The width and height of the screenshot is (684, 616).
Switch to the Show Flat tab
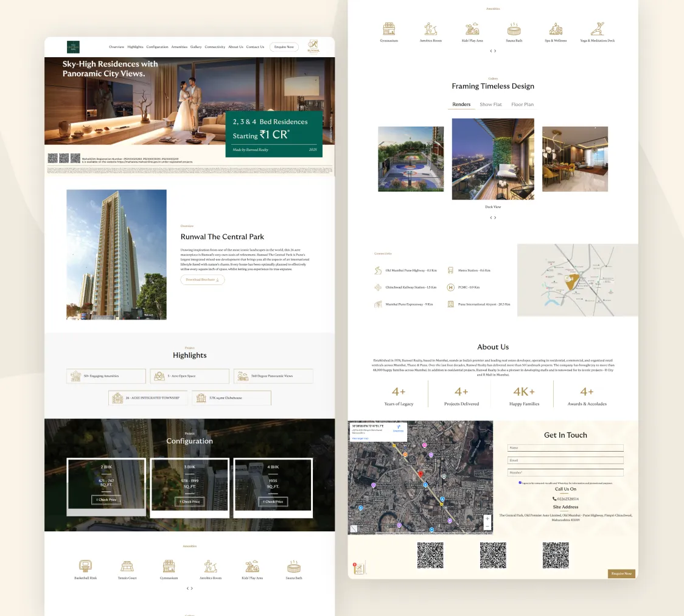(x=490, y=105)
